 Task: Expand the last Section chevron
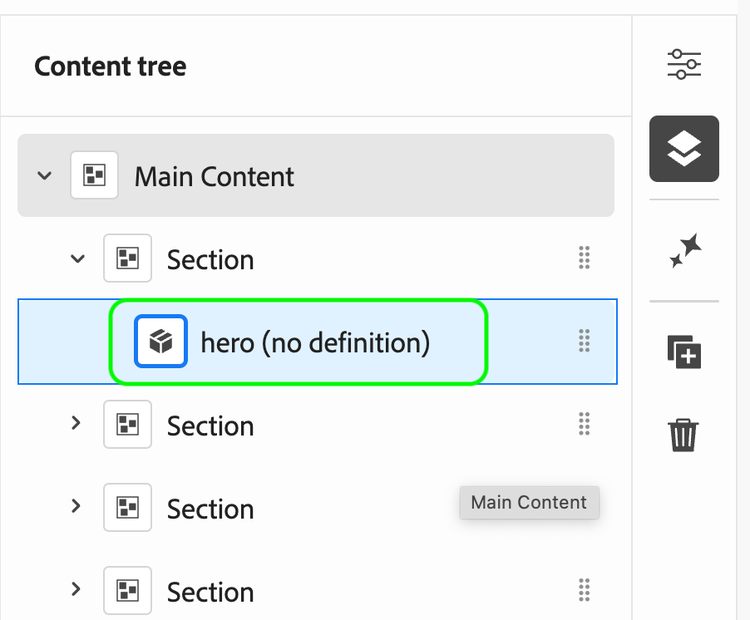[x=76, y=589]
